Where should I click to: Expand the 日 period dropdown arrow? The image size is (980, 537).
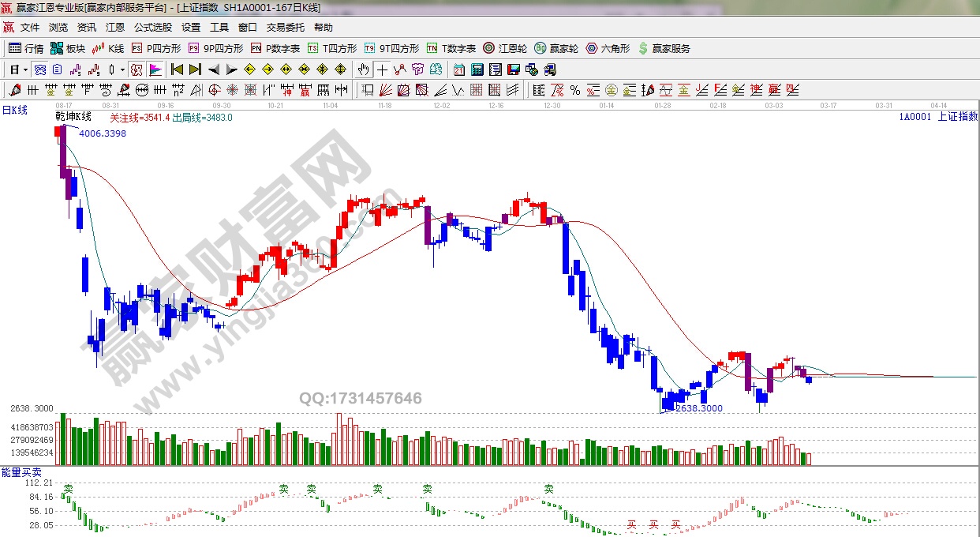point(25,69)
